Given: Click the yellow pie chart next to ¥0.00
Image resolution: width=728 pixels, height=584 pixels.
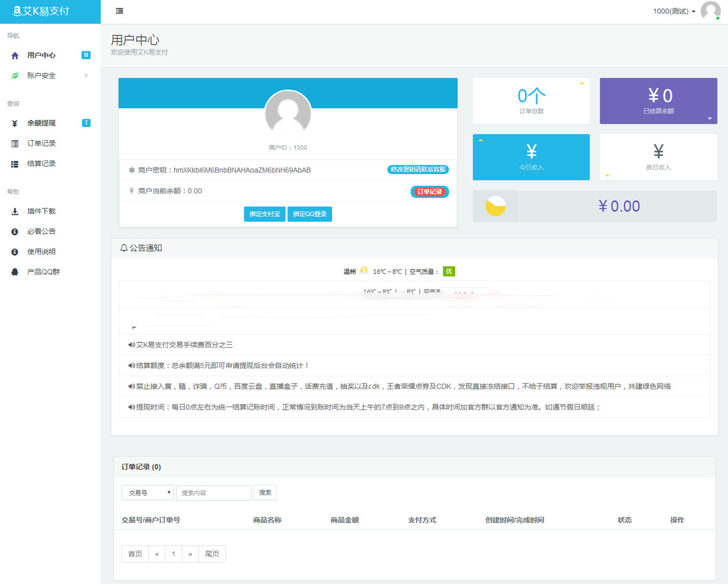Looking at the screenshot, I should (x=495, y=206).
